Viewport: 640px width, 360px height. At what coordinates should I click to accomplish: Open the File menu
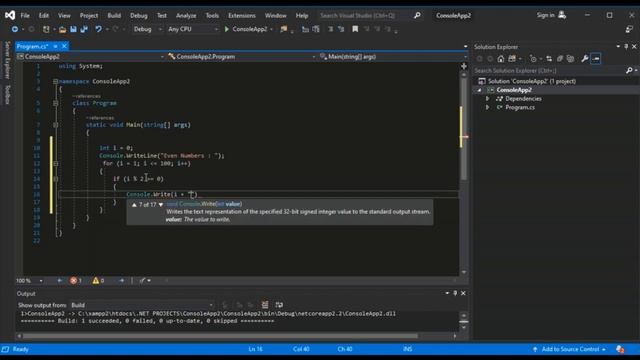tap(25, 16)
